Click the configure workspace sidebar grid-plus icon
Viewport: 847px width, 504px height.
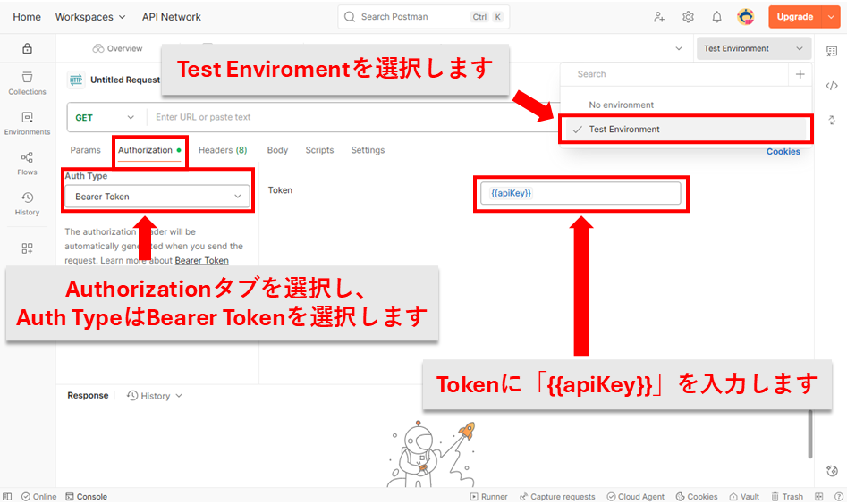pyautogui.click(x=27, y=248)
